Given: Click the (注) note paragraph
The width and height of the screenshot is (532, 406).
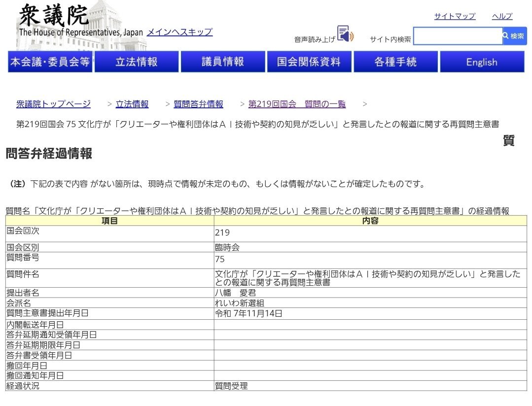Looking at the screenshot, I should pos(217,184).
